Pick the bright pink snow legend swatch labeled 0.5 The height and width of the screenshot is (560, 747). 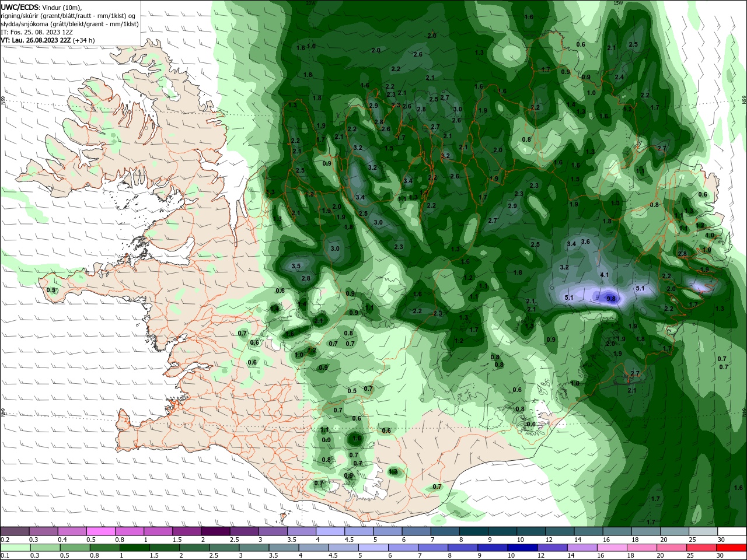coord(101,531)
